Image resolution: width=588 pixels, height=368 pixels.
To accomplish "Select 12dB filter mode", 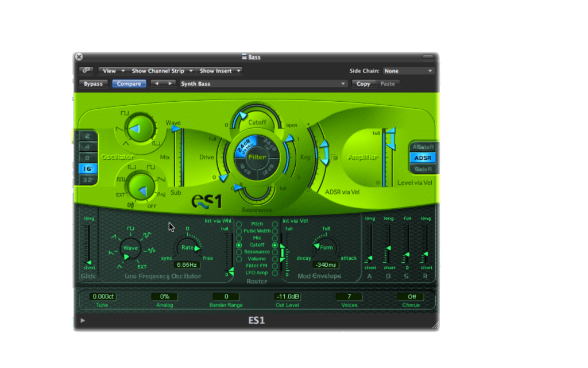I will click(269, 168).
